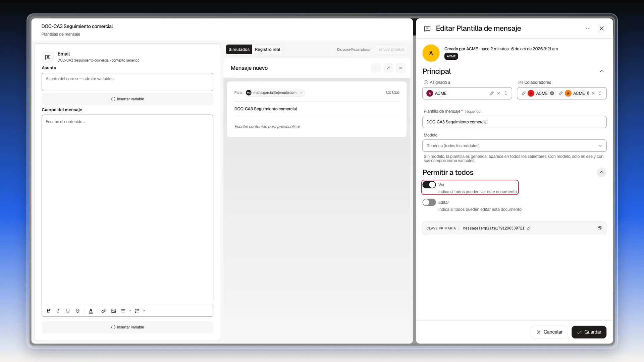Insert a link in message body
This screenshot has height=362, width=644.
point(104,311)
